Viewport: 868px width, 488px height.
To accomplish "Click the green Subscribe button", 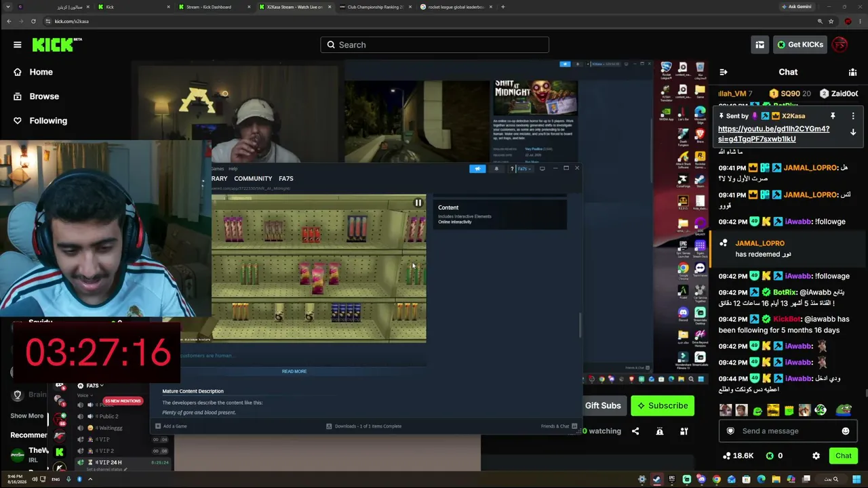I will coord(663,405).
